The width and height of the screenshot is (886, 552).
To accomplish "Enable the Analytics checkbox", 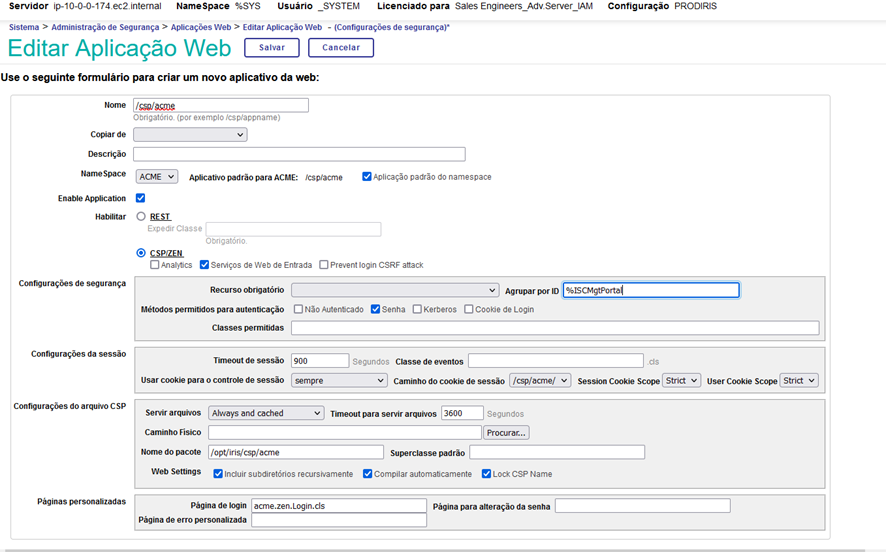I will tap(154, 265).
